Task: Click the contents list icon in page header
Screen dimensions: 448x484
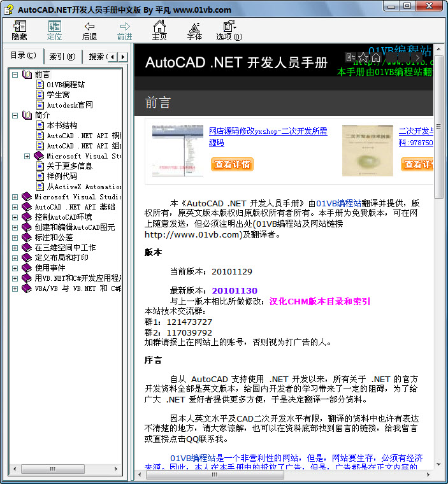Action: (x=350, y=57)
